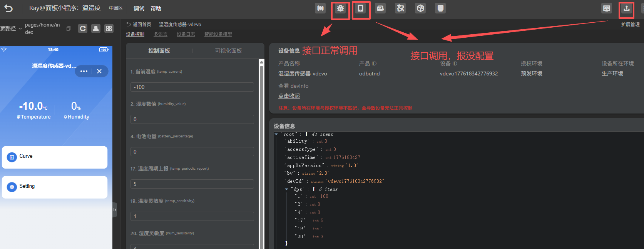The width and height of the screenshot is (644, 249).
Task: Click the user account icon above simulator
Action: [x=96, y=28]
